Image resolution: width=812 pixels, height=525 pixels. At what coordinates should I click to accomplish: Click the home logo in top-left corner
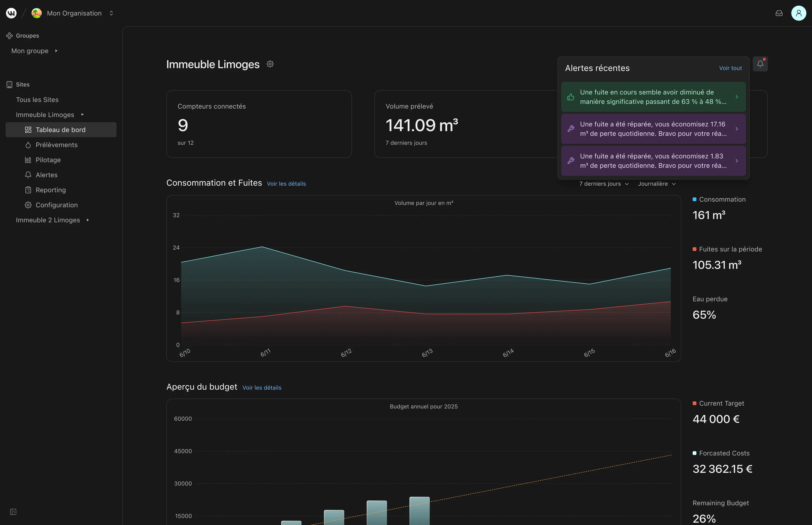(11, 13)
